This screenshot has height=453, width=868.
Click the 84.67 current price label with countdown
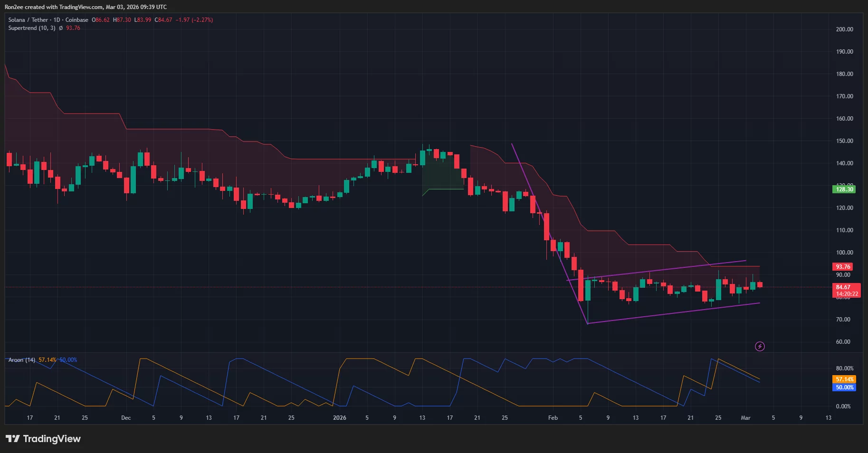click(847, 290)
